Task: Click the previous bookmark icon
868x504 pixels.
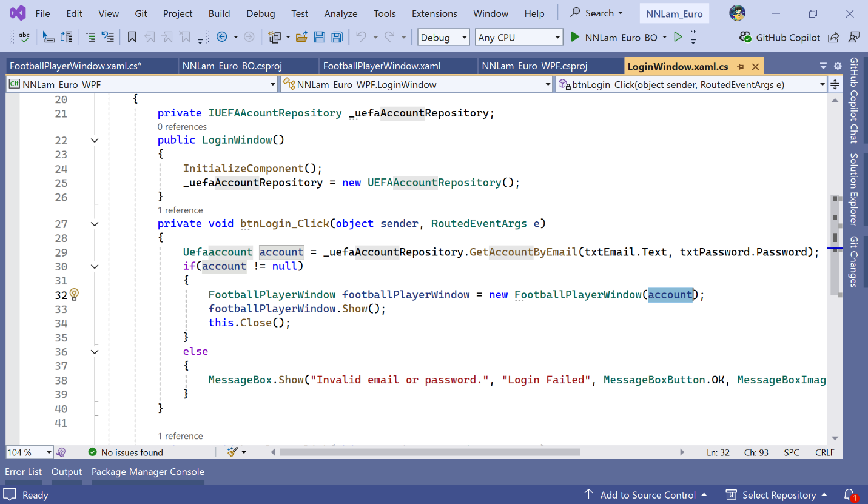Action: [x=150, y=37]
